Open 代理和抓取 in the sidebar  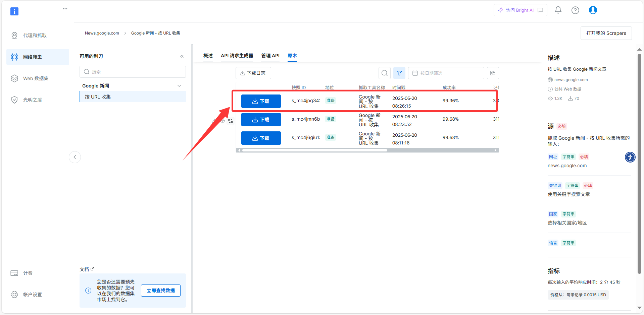[x=38, y=36]
